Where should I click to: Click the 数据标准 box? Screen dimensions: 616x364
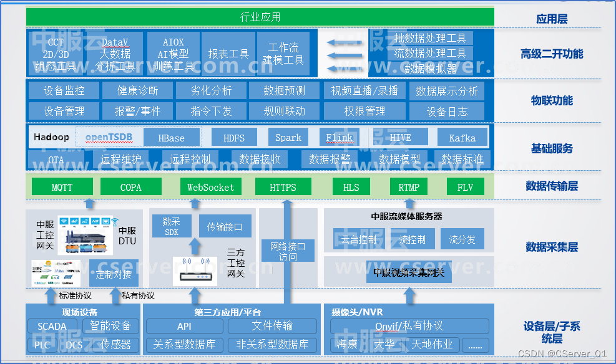tap(462, 159)
